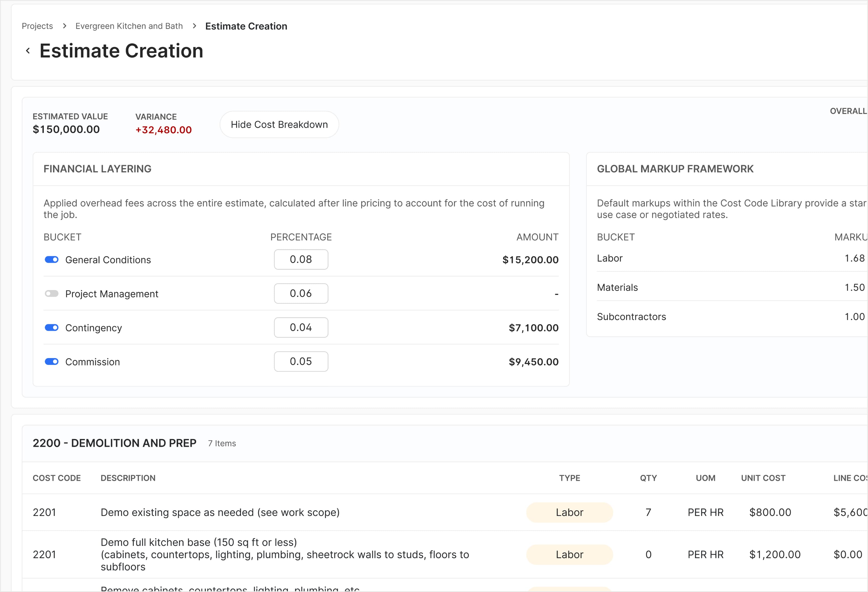Viewport: 868px width, 592px height.
Task: Click 'Demo existing space as needed' description
Action: click(220, 512)
